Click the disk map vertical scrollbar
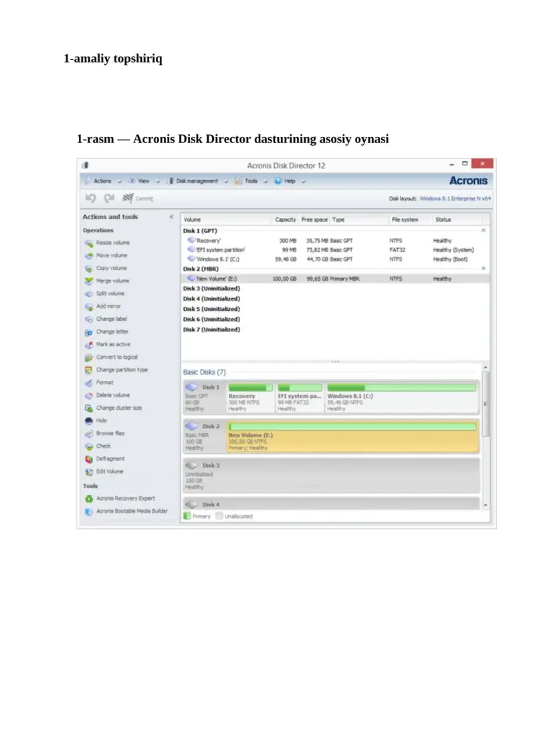Viewport: 535px width, 756px height. point(486,404)
